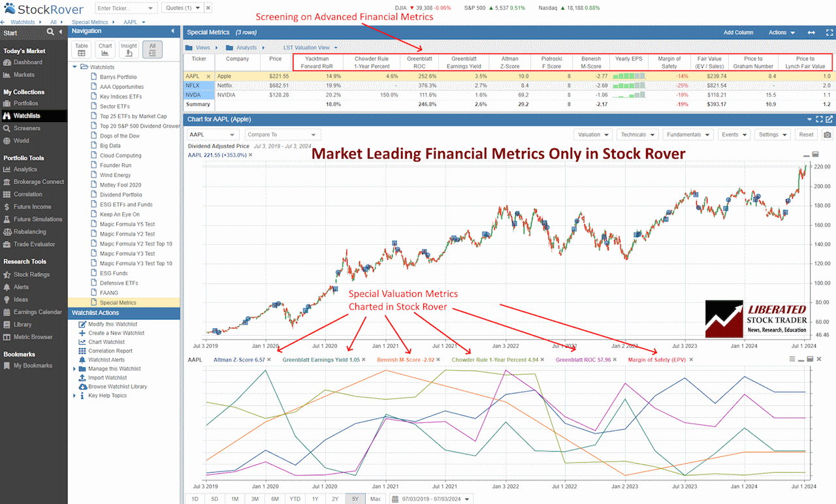Click Import Watchlist action
This screenshot has width=836, height=504.
click(x=107, y=378)
